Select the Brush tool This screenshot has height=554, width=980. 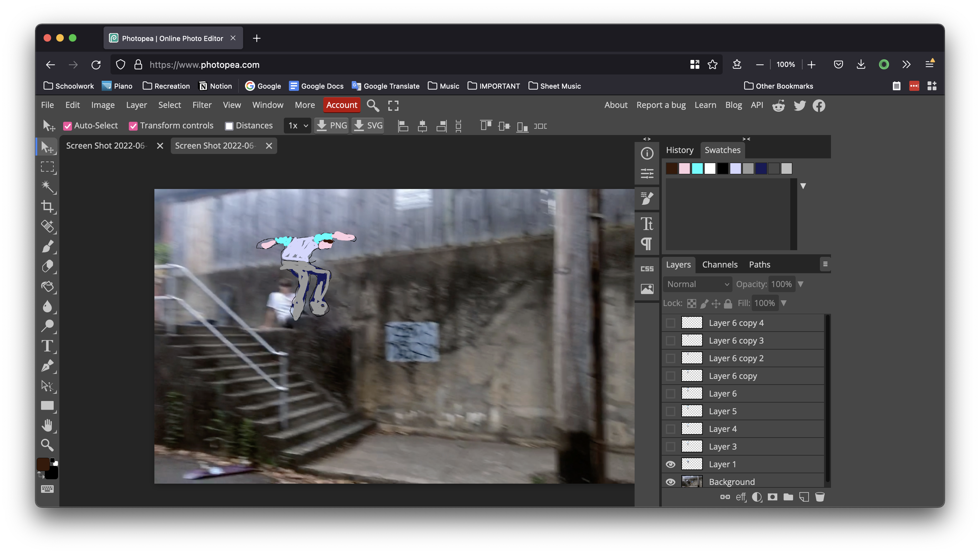click(x=48, y=247)
